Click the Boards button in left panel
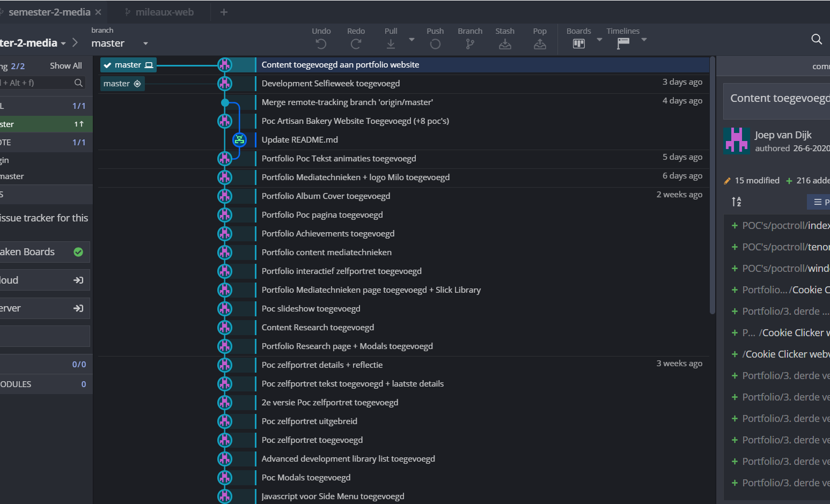Viewport: 830px width, 504px height. pyautogui.click(x=45, y=252)
